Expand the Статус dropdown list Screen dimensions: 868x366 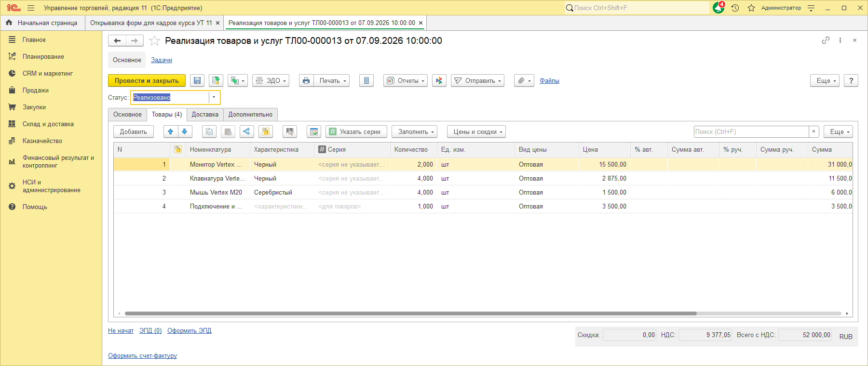[214, 97]
